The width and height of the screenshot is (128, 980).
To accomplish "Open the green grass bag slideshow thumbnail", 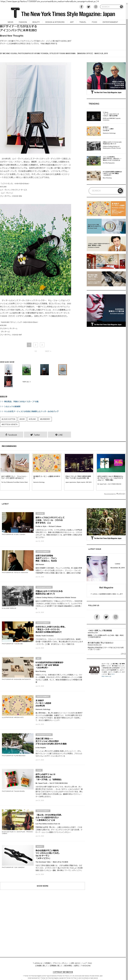I will (x=27, y=369).
